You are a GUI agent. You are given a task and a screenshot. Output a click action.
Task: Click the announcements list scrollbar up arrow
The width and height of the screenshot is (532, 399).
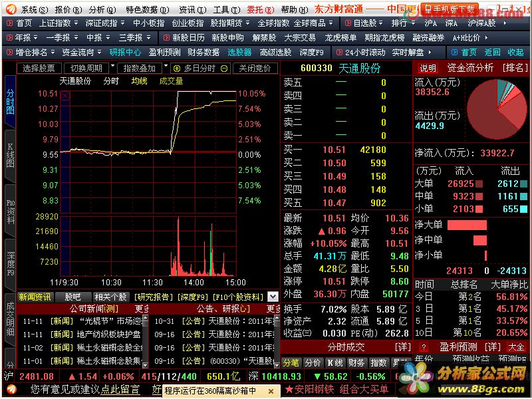pos(277,318)
